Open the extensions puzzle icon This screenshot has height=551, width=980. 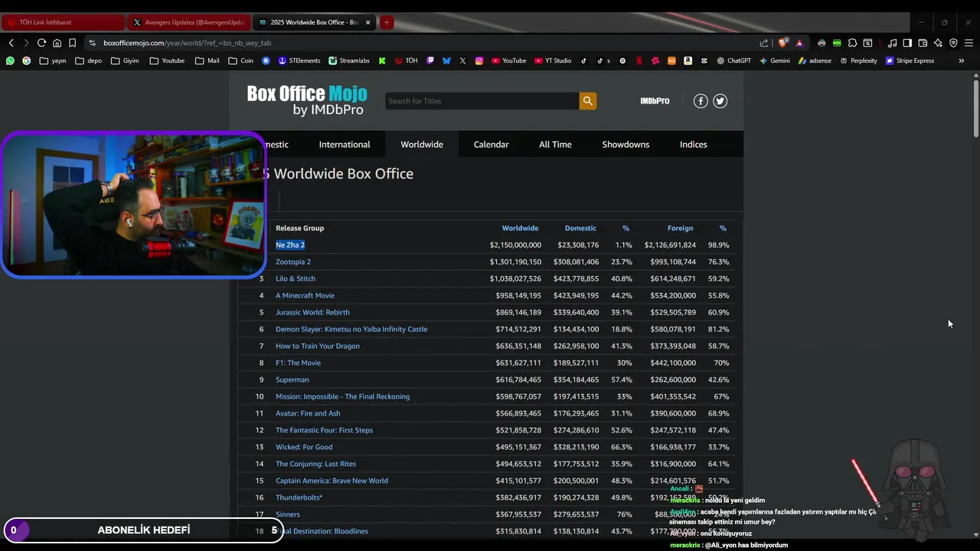(x=852, y=43)
